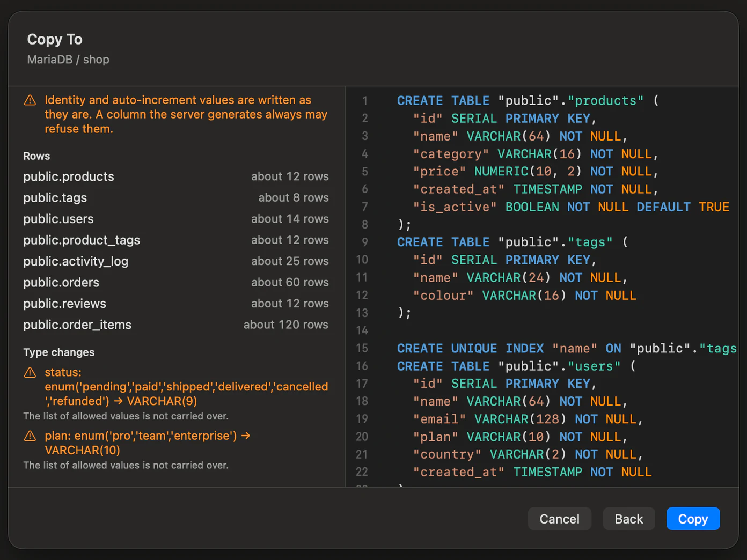This screenshot has width=747, height=560.
Task: Click the plan enum to VARCHAR(10) warning text
Action: tap(148, 443)
